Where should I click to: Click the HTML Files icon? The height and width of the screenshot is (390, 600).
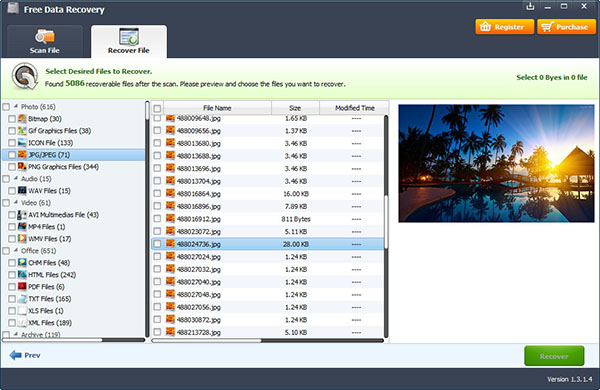click(x=22, y=274)
